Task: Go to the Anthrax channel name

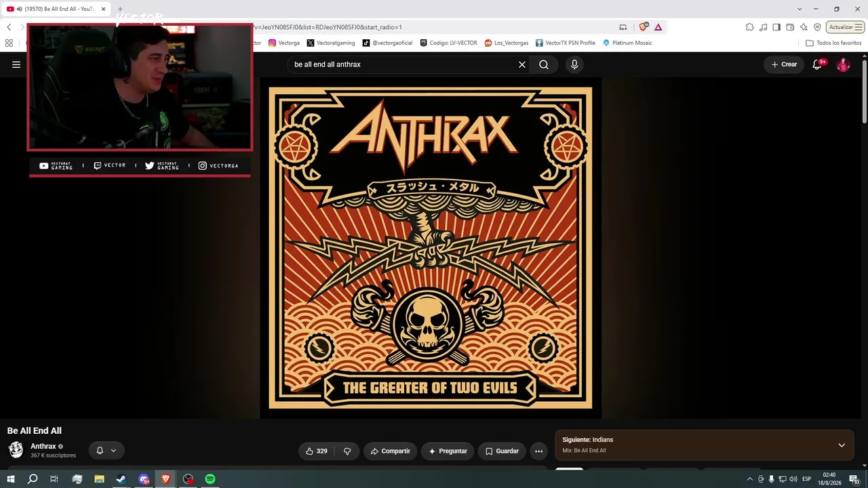Action: pos(43,446)
